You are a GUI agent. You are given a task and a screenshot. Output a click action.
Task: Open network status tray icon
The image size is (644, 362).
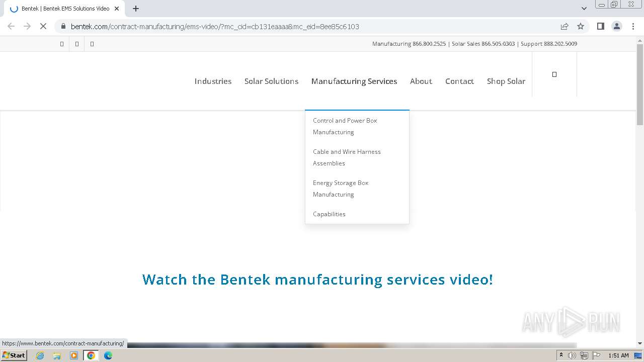point(584,355)
